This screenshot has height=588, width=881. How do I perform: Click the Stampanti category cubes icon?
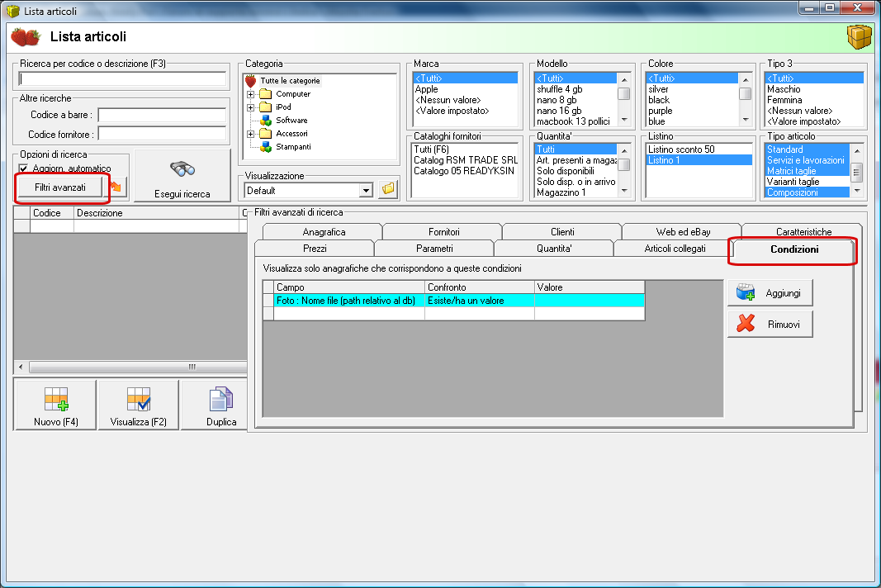266,147
